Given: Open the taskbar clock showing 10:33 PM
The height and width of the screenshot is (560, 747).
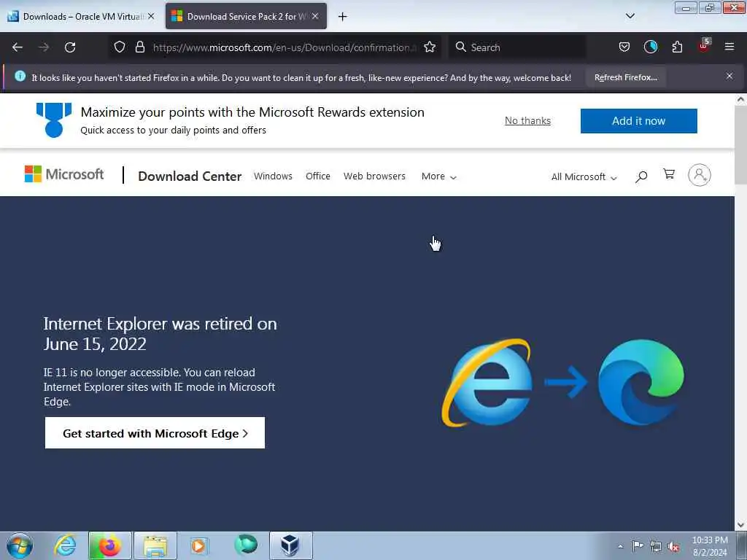Looking at the screenshot, I should tap(710, 546).
